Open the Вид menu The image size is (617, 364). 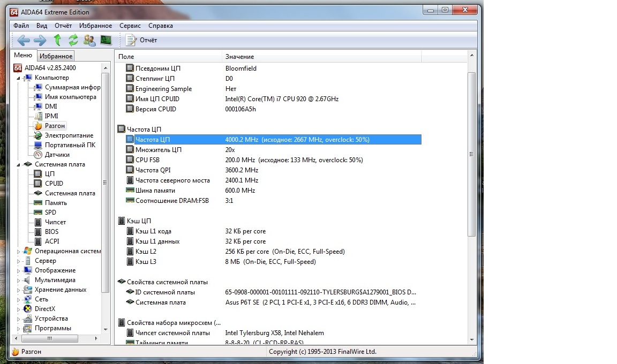pyautogui.click(x=42, y=26)
